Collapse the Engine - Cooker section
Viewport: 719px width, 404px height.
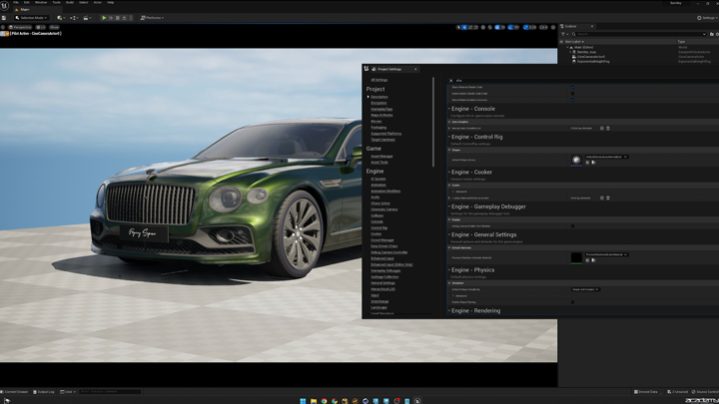point(449,172)
